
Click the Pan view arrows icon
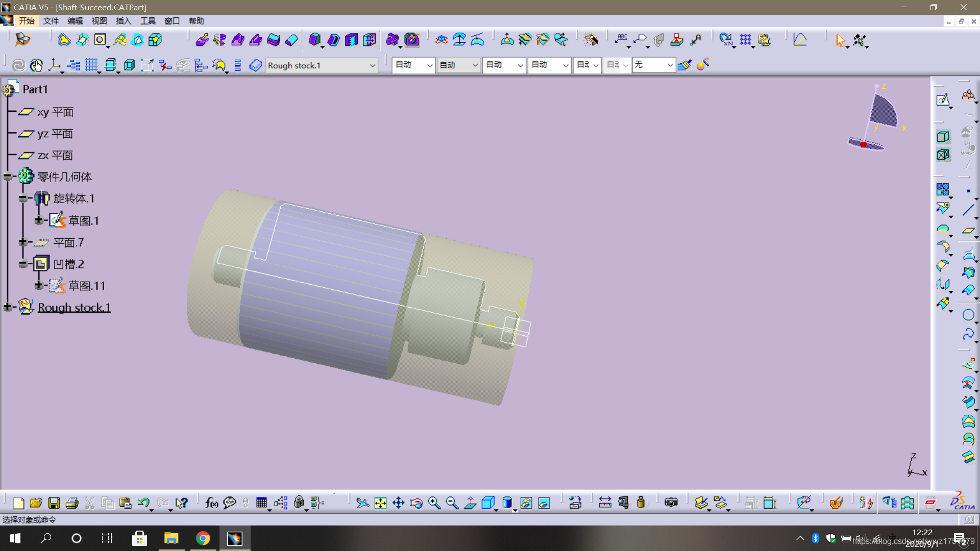tap(398, 503)
